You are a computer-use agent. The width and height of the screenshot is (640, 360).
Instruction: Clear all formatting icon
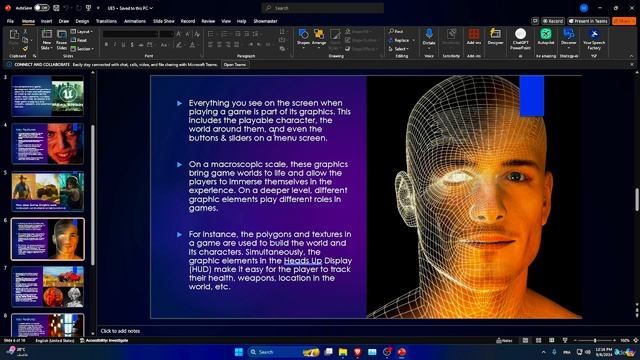pos(197,34)
